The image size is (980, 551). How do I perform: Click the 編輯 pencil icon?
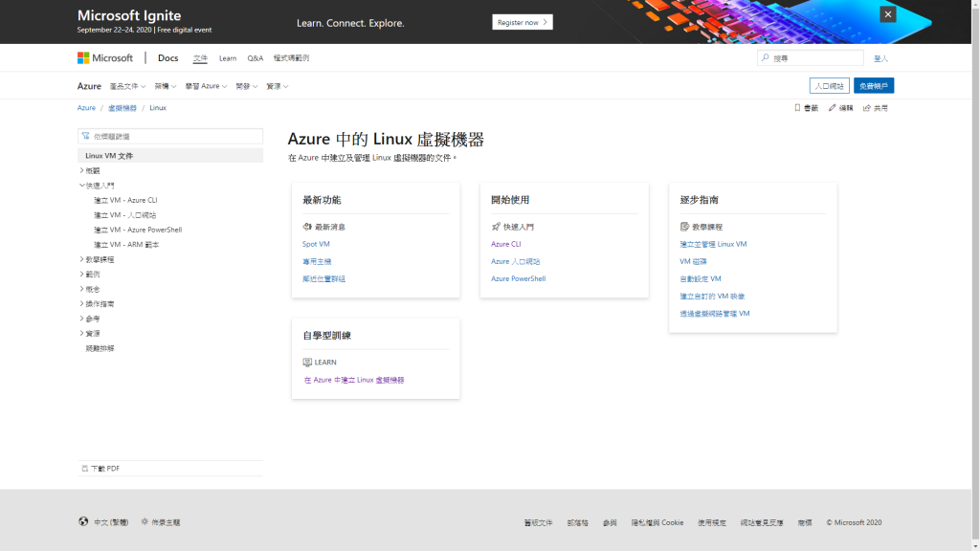click(x=832, y=108)
